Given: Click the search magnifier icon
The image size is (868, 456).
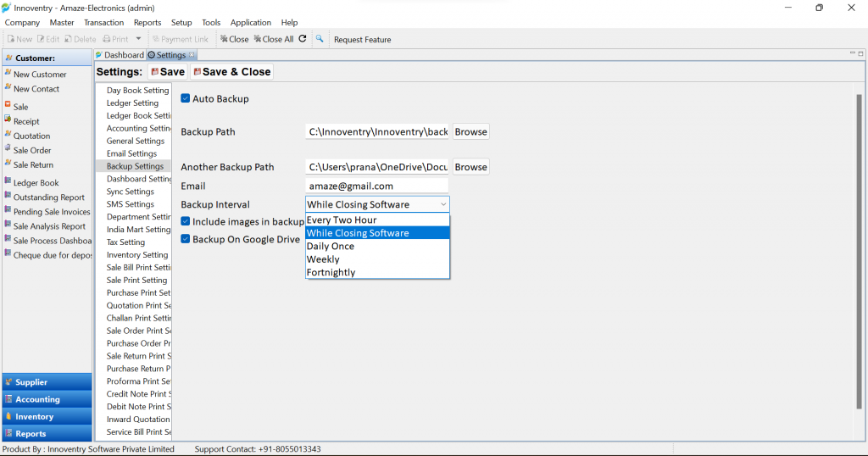Looking at the screenshot, I should click(x=320, y=39).
